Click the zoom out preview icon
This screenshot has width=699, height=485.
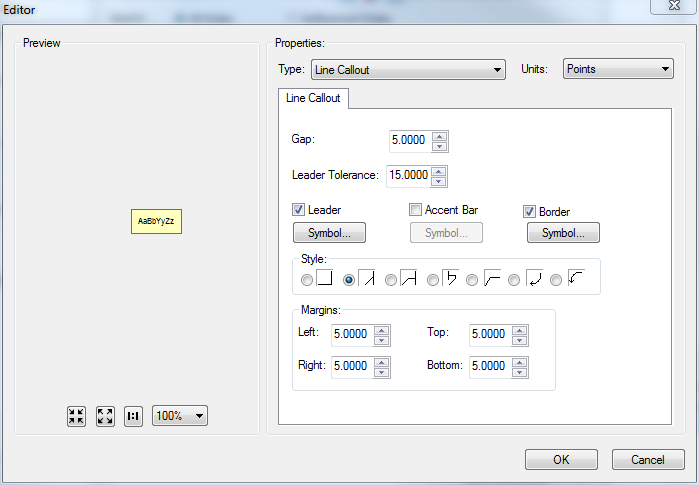coord(105,416)
